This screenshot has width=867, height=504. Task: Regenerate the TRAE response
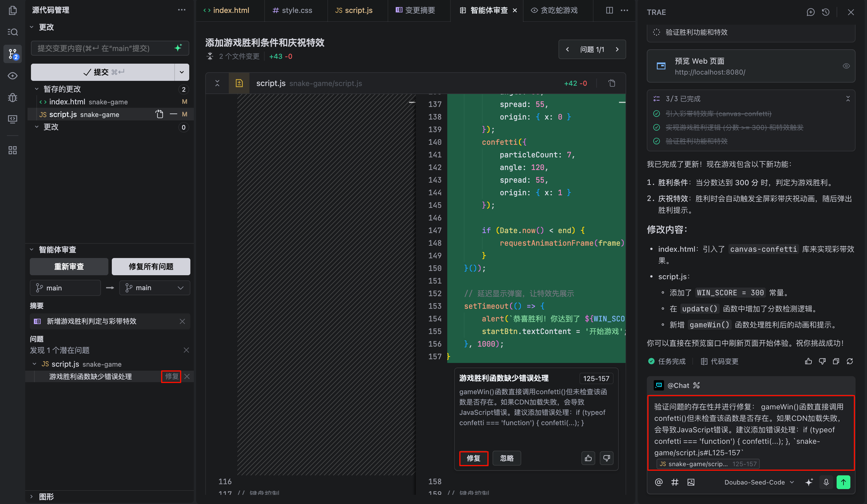(850, 361)
